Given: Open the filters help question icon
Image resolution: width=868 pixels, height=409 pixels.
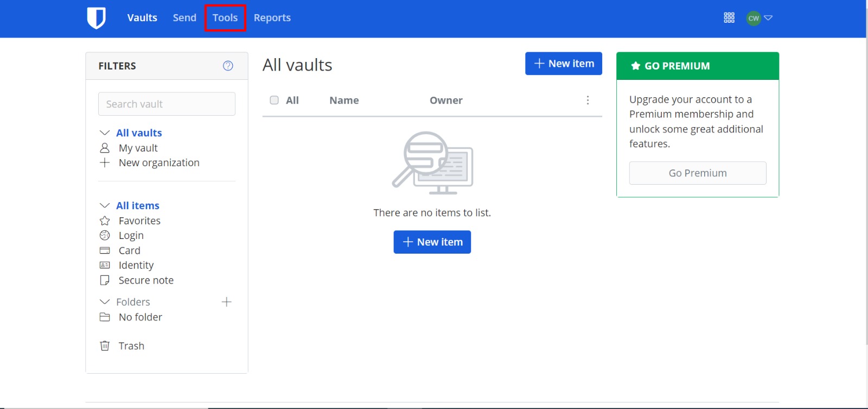Looking at the screenshot, I should click(x=228, y=66).
